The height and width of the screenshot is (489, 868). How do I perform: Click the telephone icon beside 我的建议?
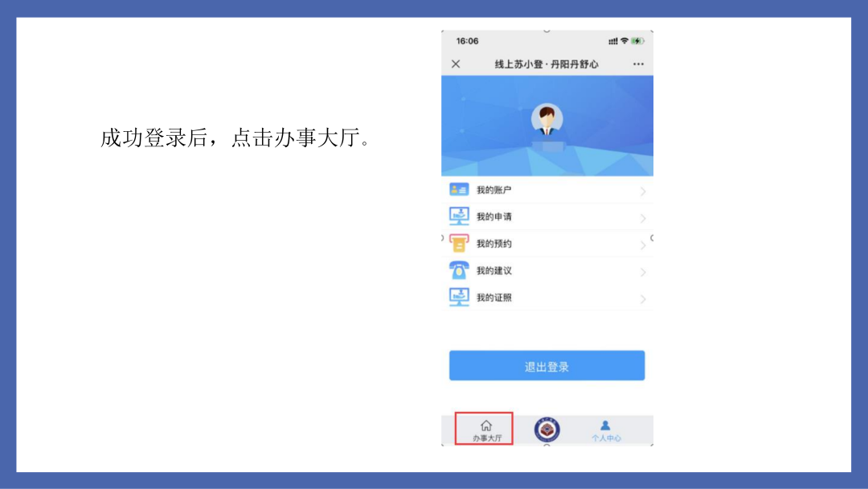(459, 270)
